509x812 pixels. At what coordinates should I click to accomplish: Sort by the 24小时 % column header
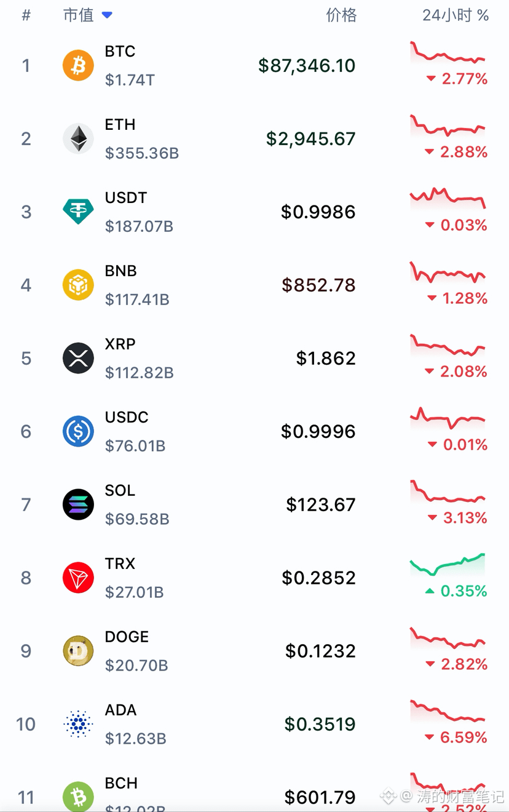[455, 15]
